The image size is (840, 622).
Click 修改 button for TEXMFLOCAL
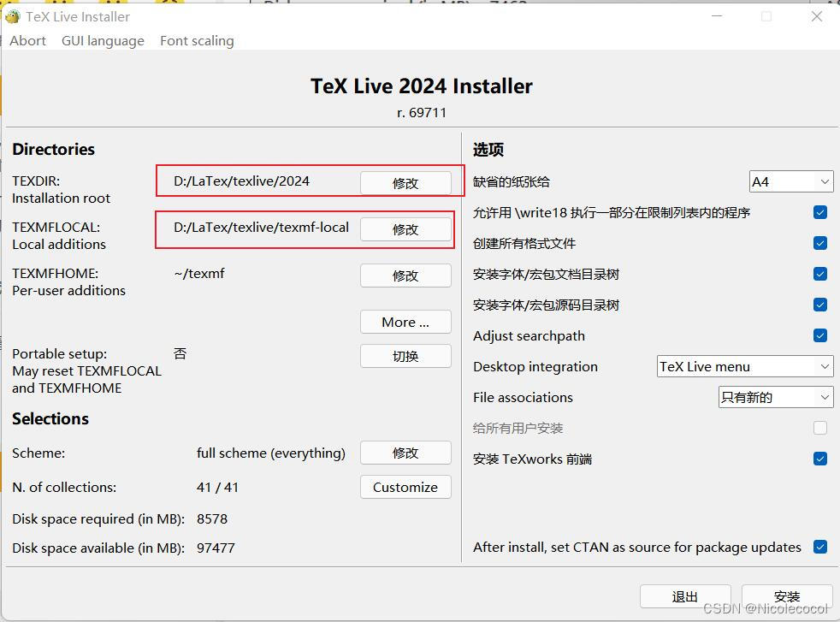pyautogui.click(x=405, y=229)
